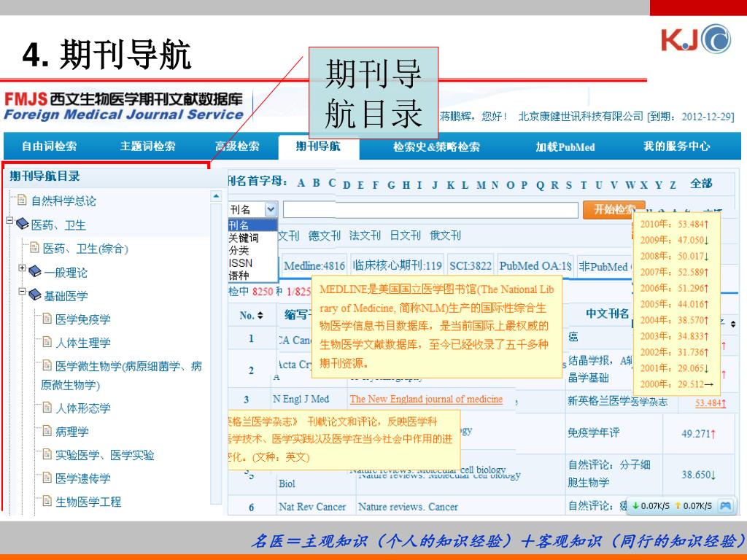Select 医学遗传学 in the tree
The height and width of the screenshot is (560, 747).
click(83, 478)
